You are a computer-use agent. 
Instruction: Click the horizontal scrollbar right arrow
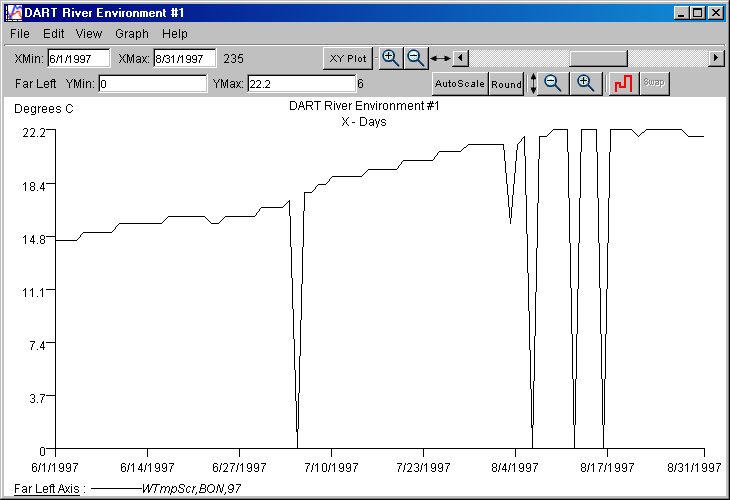(716, 58)
